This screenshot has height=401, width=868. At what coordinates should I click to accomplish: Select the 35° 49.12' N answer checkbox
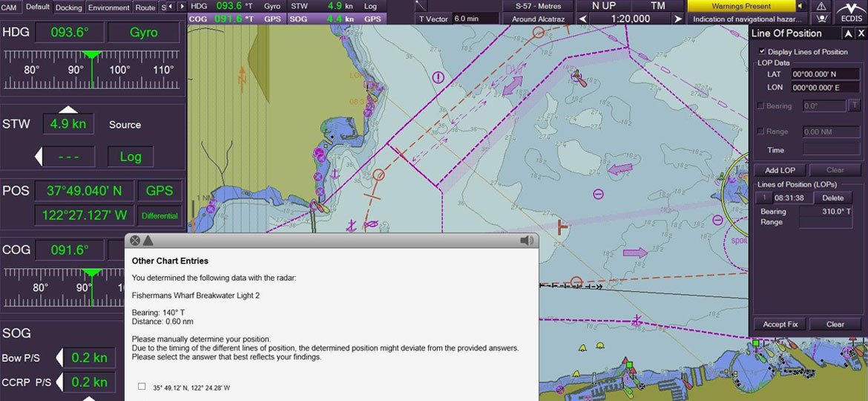(142, 386)
